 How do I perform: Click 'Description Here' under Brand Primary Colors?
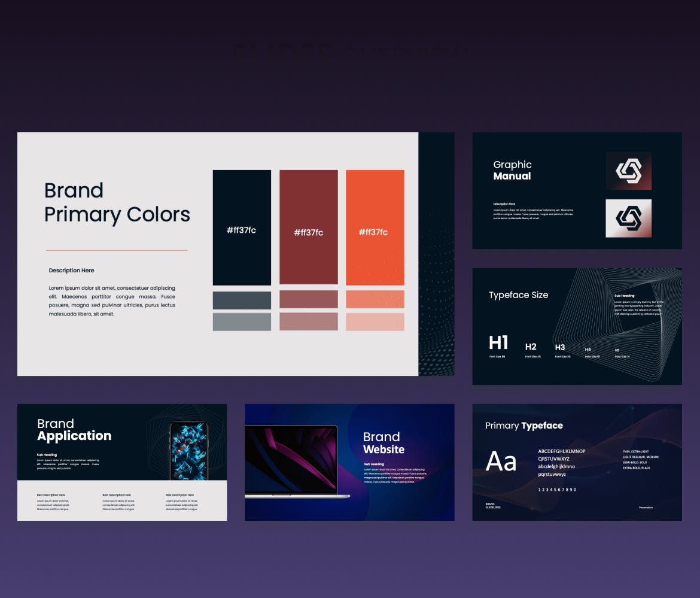point(71,271)
